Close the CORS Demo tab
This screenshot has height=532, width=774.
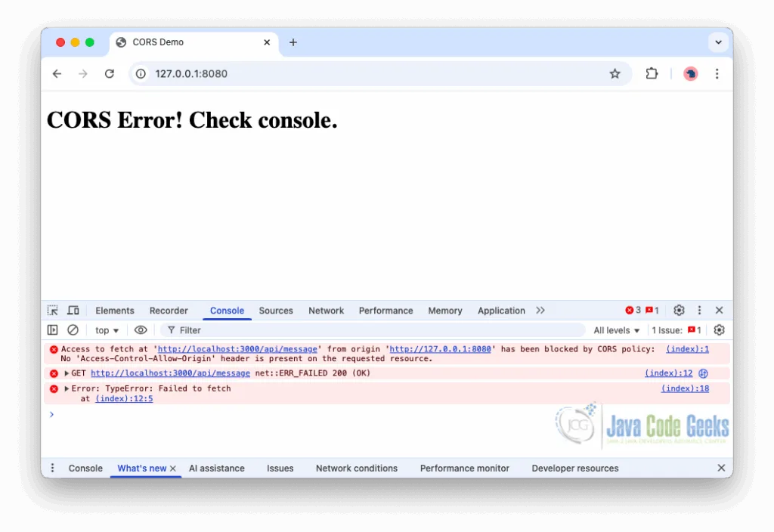tap(267, 42)
